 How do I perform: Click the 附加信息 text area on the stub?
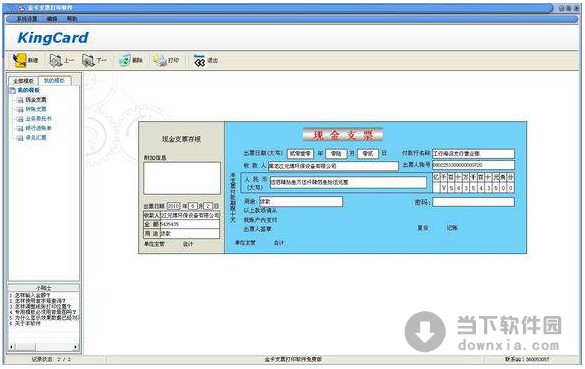point(182,178)
